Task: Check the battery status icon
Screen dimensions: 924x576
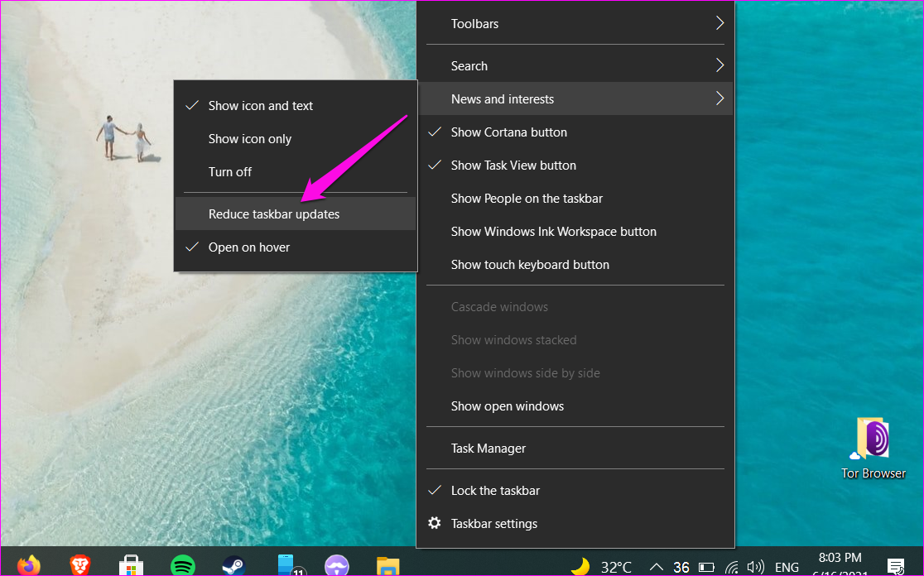Action: tap(706, 567)
